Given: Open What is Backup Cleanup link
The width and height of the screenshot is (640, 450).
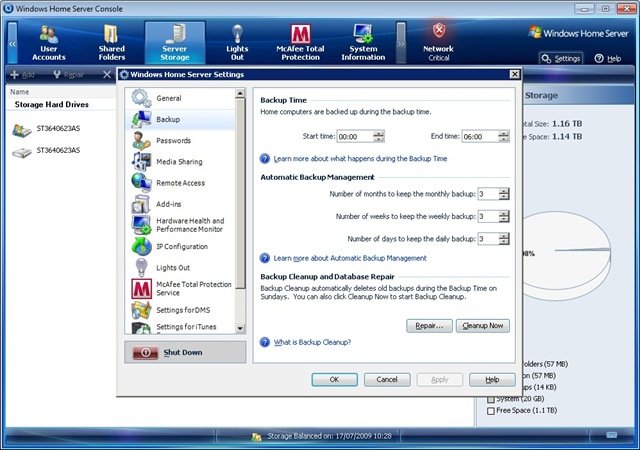Looking at the screenshot, I should [x=312, y=342].
